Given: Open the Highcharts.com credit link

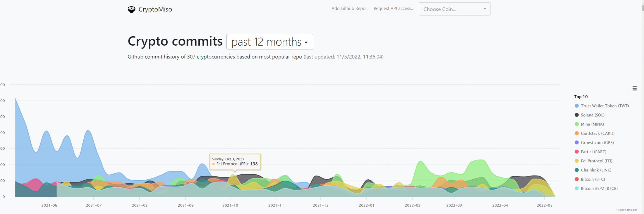Looking at the screenshot, I should tap(626, 210).
